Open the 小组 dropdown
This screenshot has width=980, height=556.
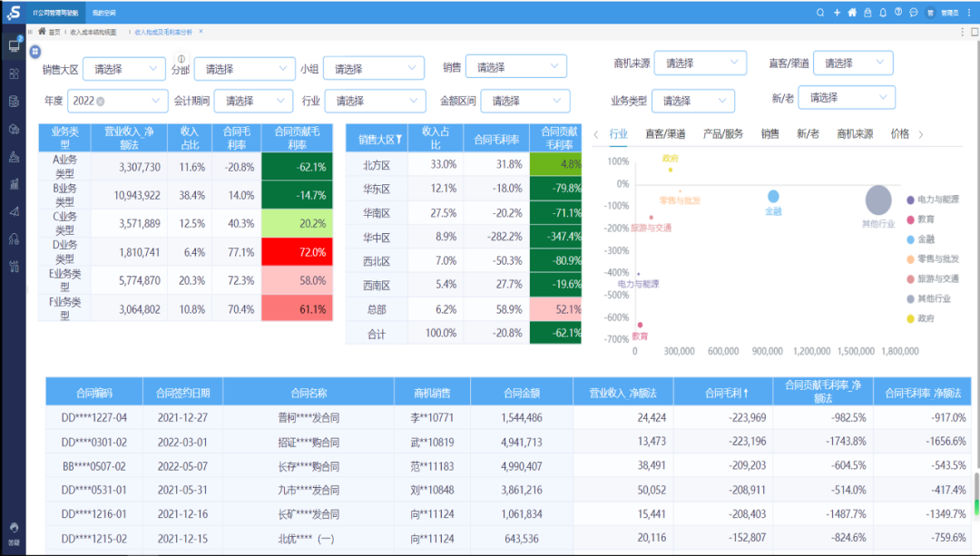coord(374,69)
